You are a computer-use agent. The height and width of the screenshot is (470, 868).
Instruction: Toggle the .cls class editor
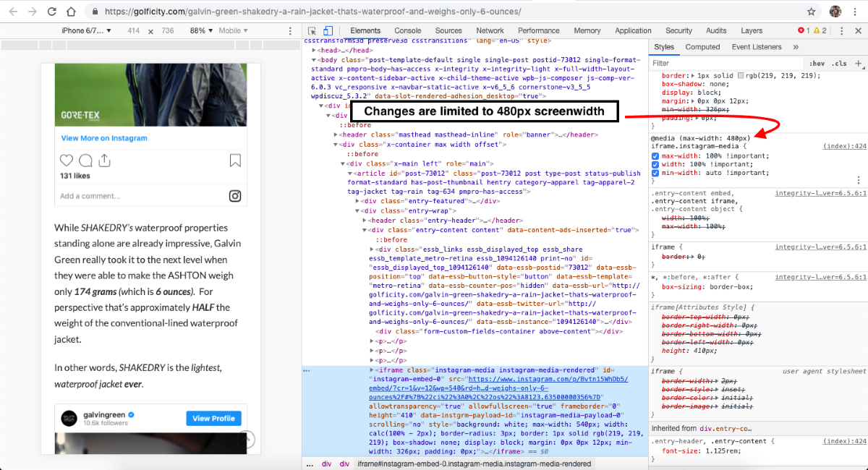click(x=840, y=64)
